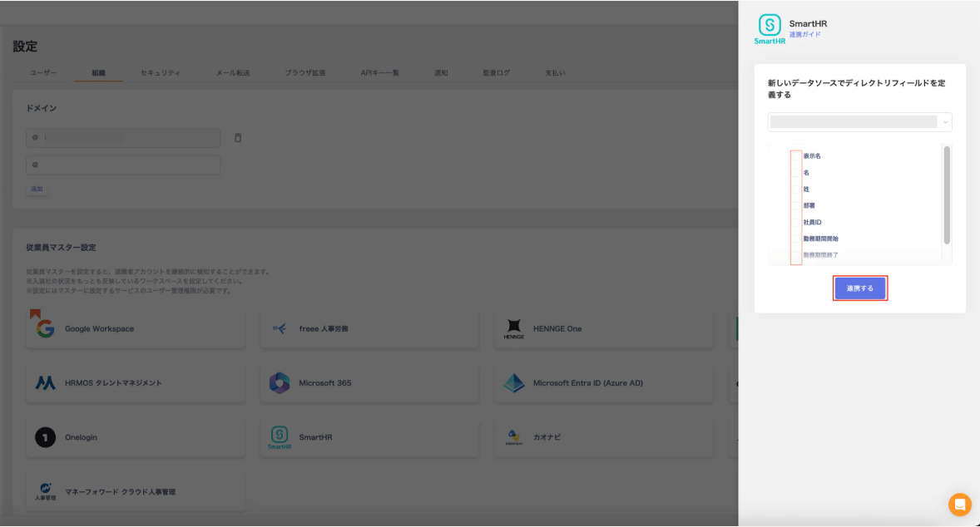This screenshot has width=980, height=527.
Task: Select the HENNGE One card label
Action: coord(557,329)
